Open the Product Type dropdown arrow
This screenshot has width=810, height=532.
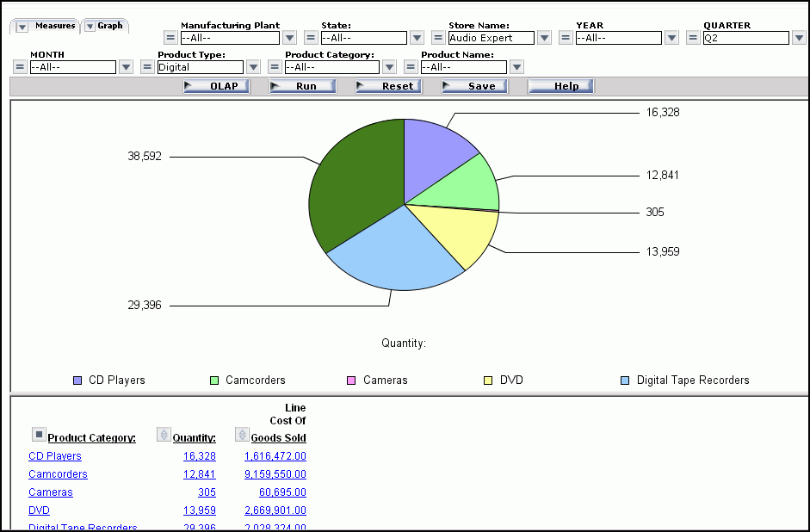pos(253,67)
